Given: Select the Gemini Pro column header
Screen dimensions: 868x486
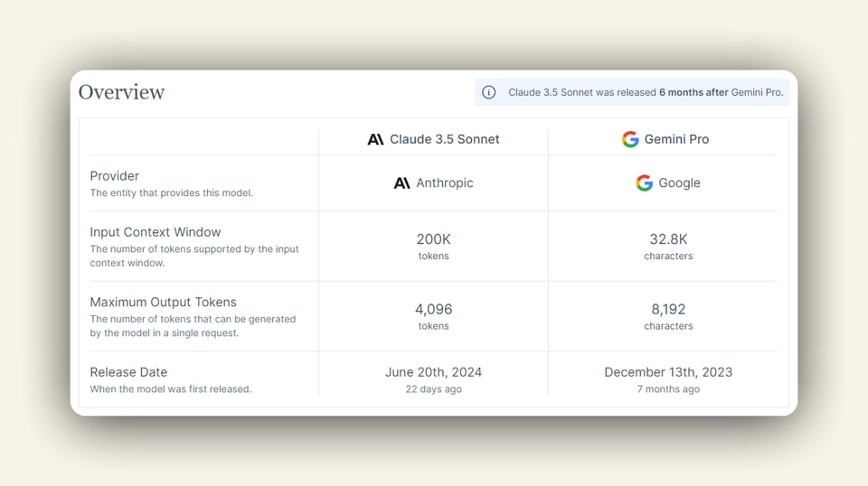Looking at the screenshot, I should [x=665, y=139].
